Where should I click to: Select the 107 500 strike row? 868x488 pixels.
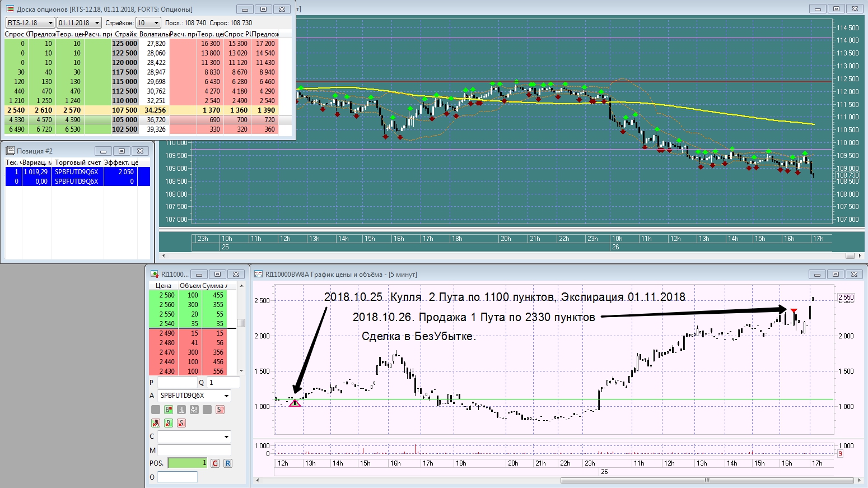click(x=125, y=110)
